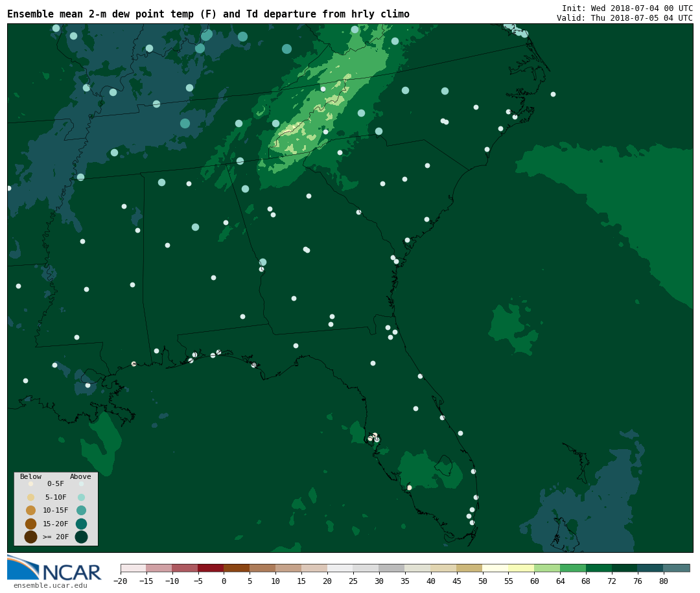Select the Below >= 20F dark brown legend circle
The height and width of the screenshot is (593, 700).
[x=31, y=537]
